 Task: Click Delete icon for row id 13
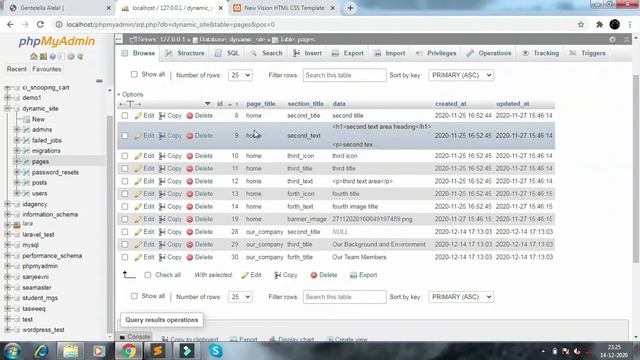pos(190,194)
